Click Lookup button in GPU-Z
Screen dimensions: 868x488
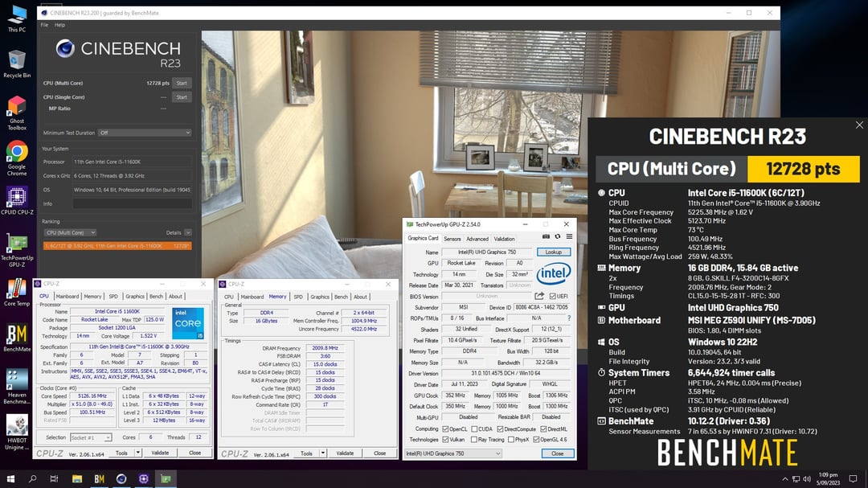click(554, 252)
